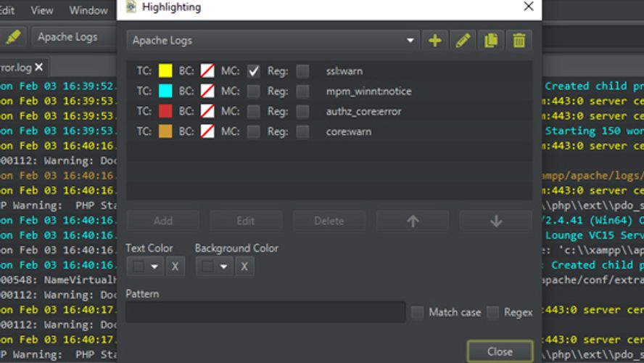Open the Edit menu

pyautogui.click(x=7, y=10)
